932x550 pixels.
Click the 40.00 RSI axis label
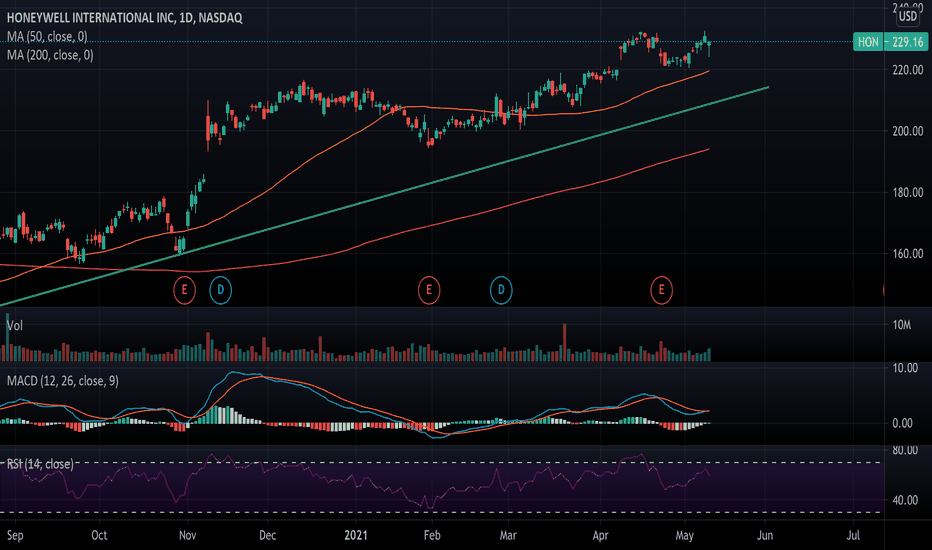point(905,500)
